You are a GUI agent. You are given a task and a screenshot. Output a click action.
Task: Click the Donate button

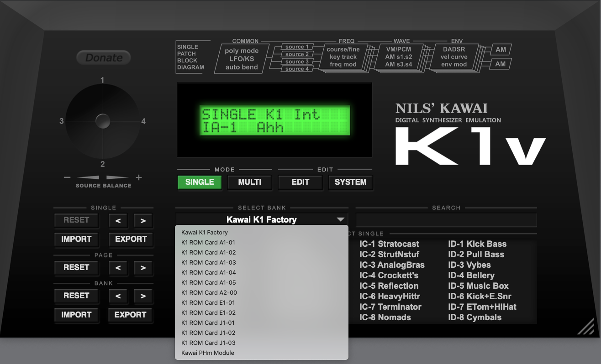point(104,57)
